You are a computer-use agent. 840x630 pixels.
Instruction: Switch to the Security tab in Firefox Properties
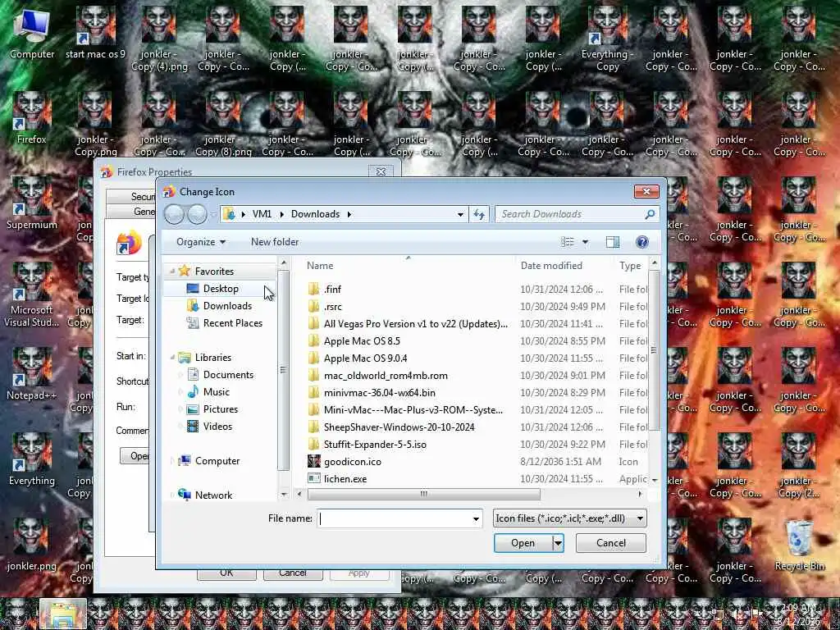click(x=132, y=197)
